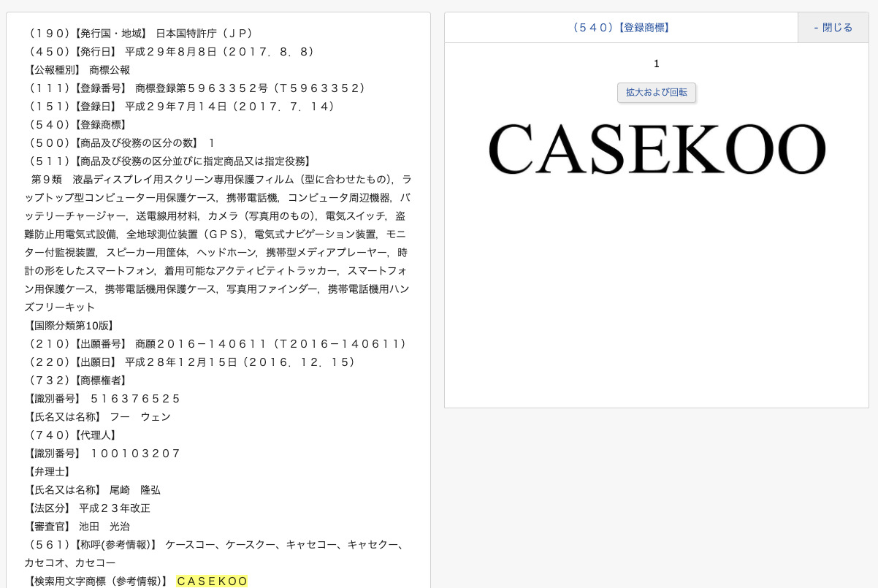
Task: Select the CASEKOO trademark image
Action: 656,148
